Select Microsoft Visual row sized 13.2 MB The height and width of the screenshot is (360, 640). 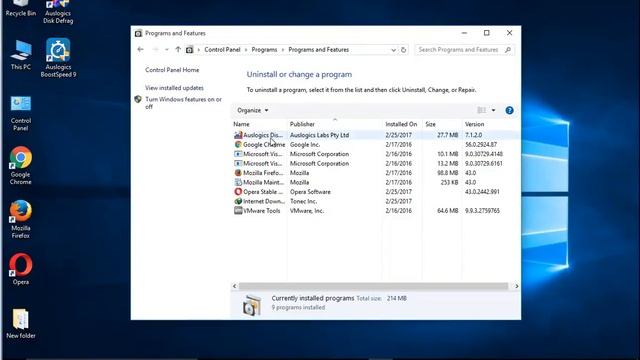click(x=376, y=163)
